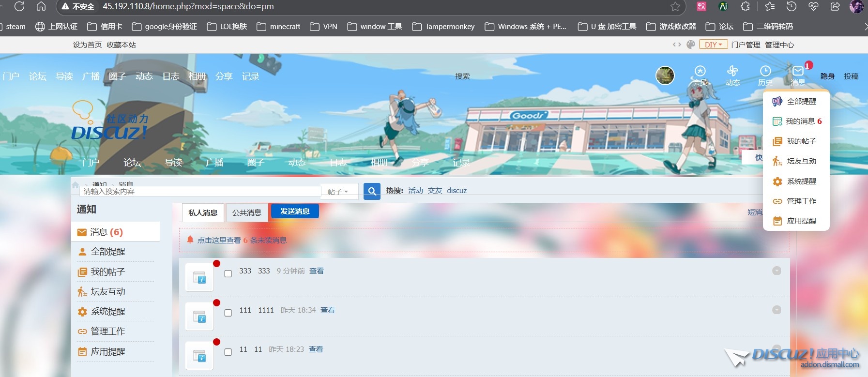Switch to the 公共消息 tab
868x377 pixels.
246,212
